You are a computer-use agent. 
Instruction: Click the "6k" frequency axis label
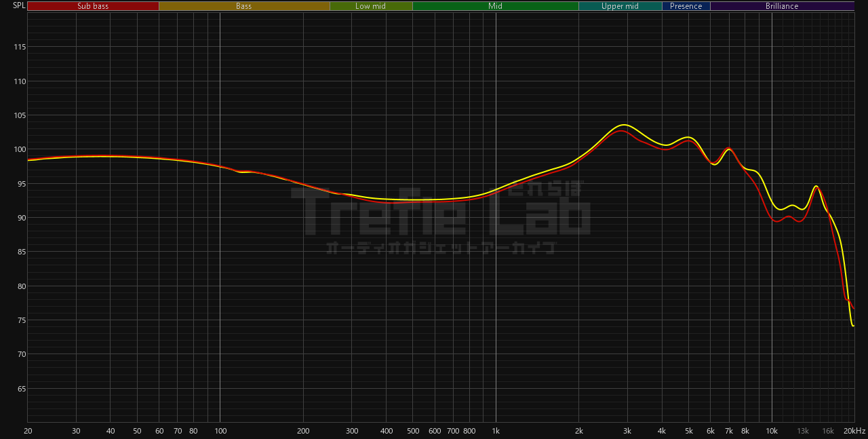point(711,431)
